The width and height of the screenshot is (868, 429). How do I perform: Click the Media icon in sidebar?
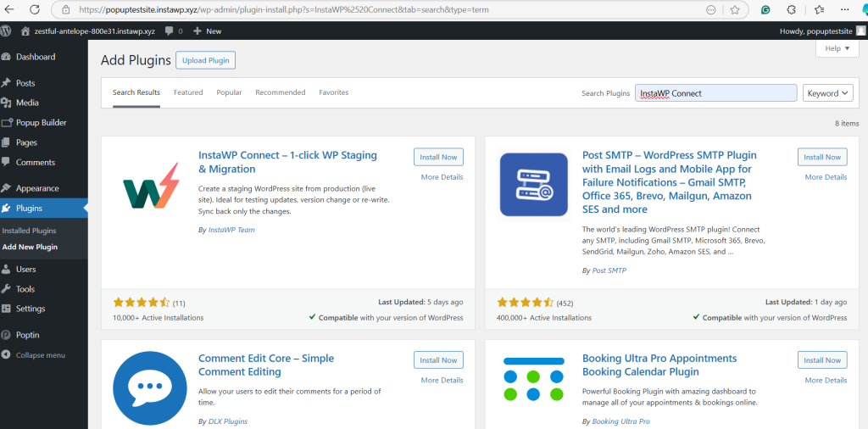coord(7,103)
